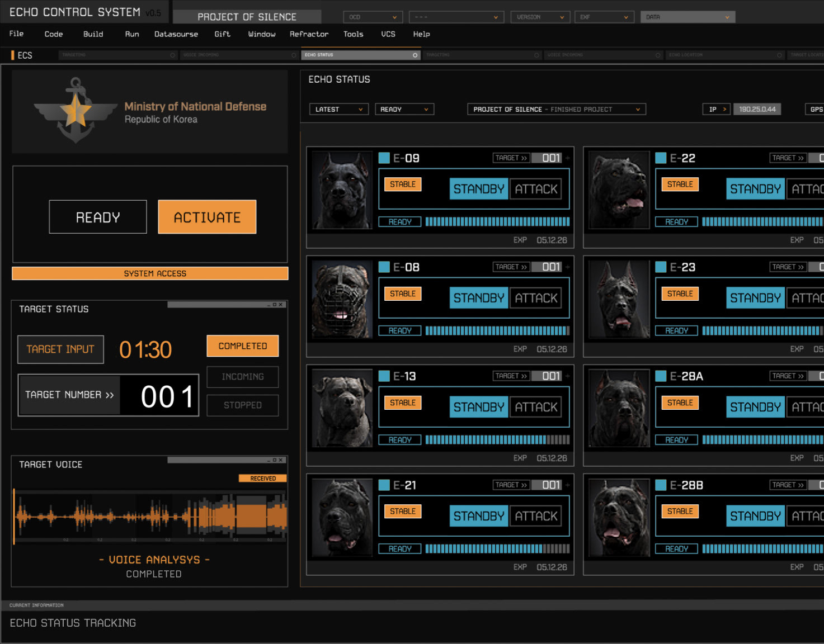Click the orange ACTIVATE button

coord(207,217)
